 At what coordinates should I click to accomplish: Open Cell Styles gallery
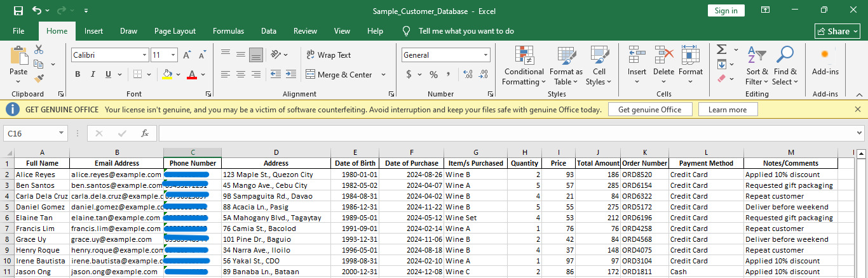pos(599,66)
